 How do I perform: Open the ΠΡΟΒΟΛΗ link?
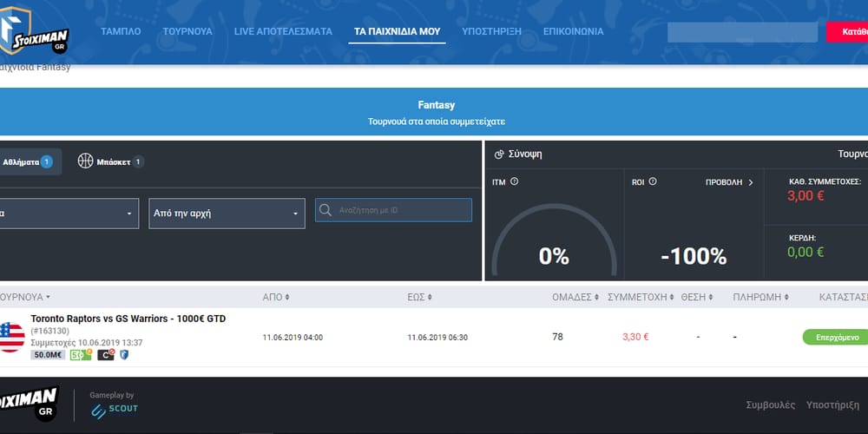(x=729, y=182)
